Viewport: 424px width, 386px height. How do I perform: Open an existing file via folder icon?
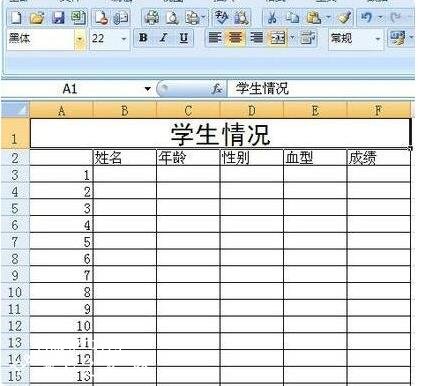pyautogui.click(x=37, y=18)
